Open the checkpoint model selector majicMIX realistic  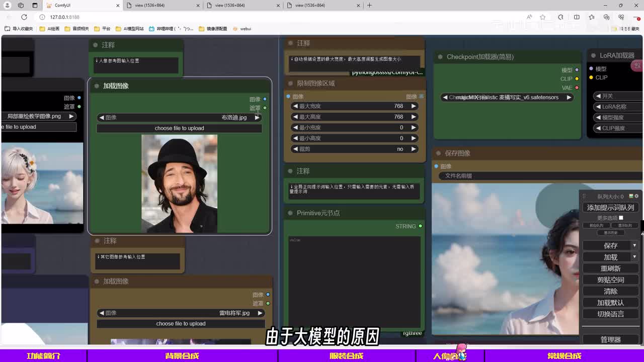(507, 98)
